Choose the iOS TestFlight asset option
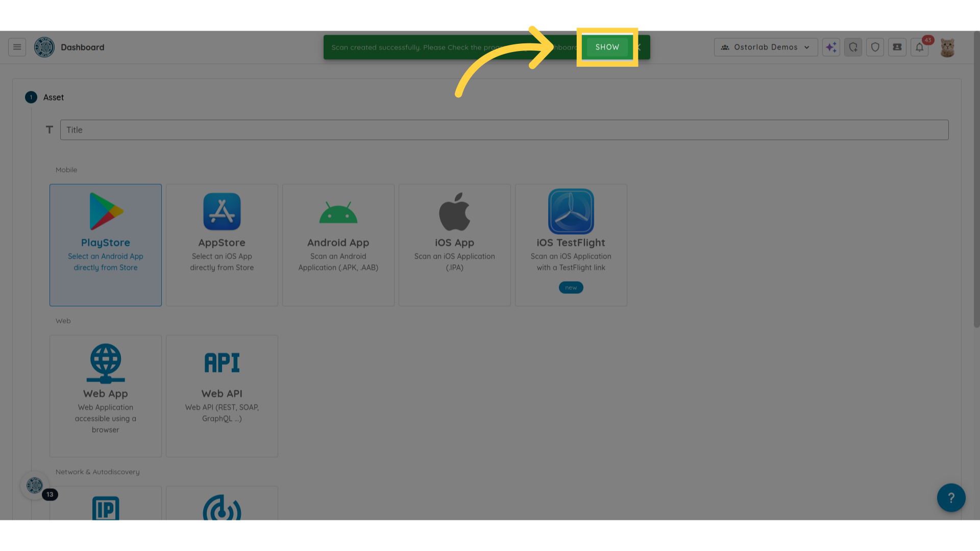980x551 pixels. [571, 245]
